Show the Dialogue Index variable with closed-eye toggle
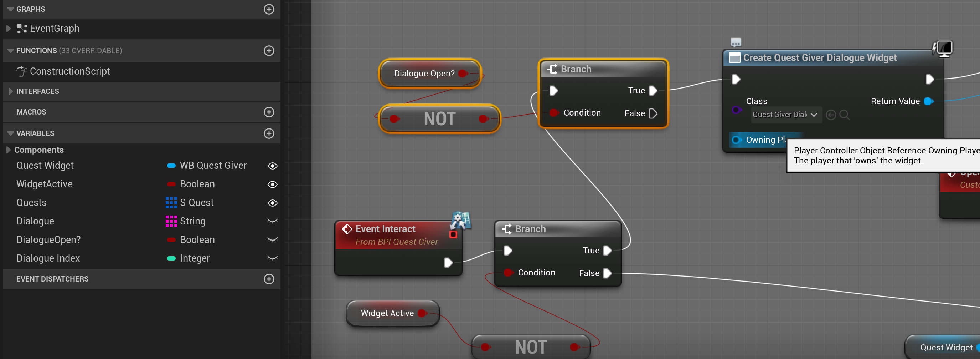Viewport: 980px width, 359px height. 272,258
